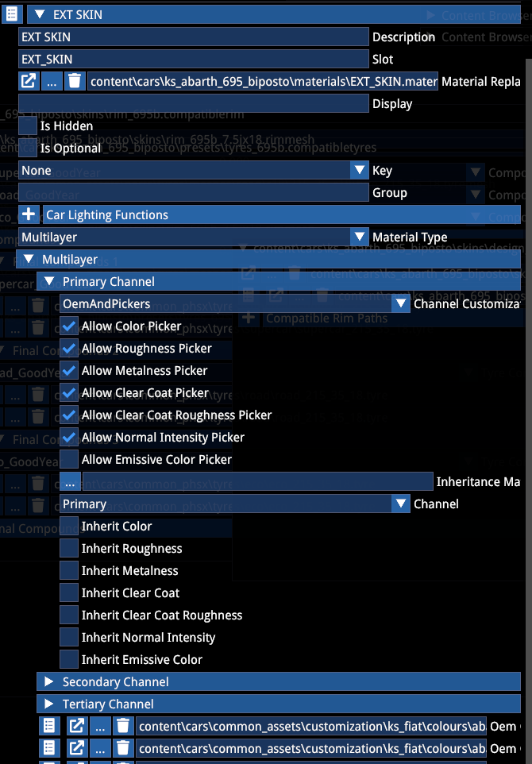Uncheck Allow Color Picker

click(69, 326)
